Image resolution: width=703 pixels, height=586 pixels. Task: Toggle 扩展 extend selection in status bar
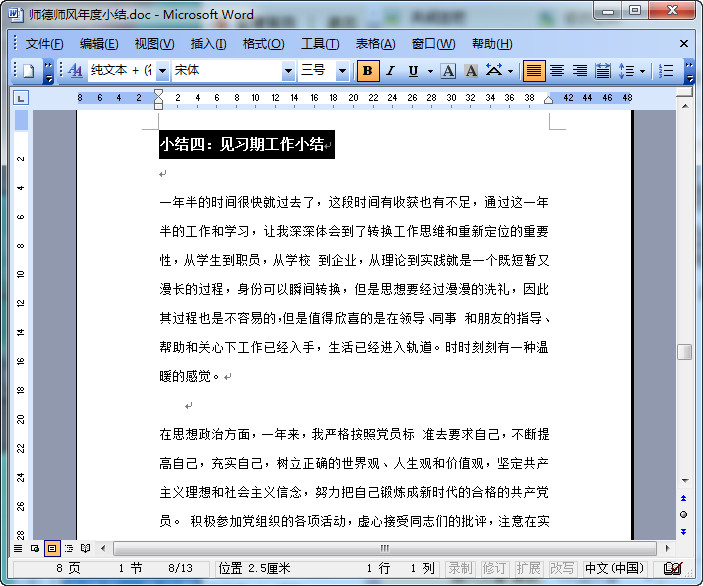click(x=528, y=569)
